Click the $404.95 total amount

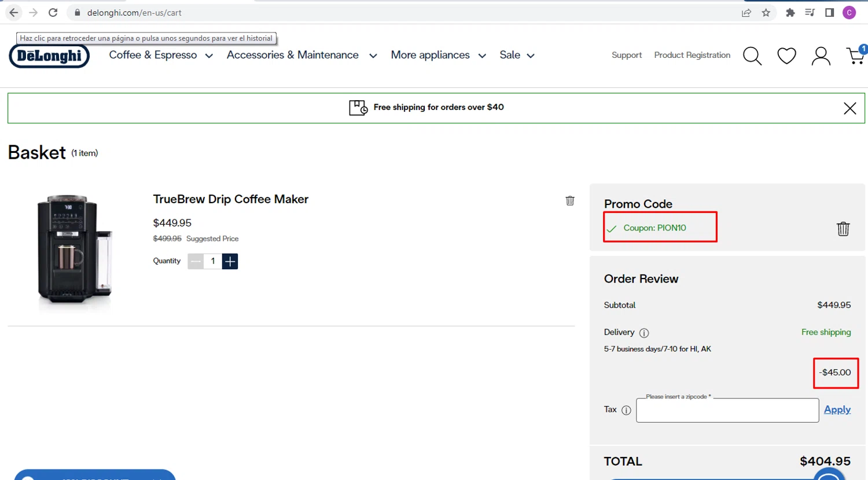(x=825, y=461)
